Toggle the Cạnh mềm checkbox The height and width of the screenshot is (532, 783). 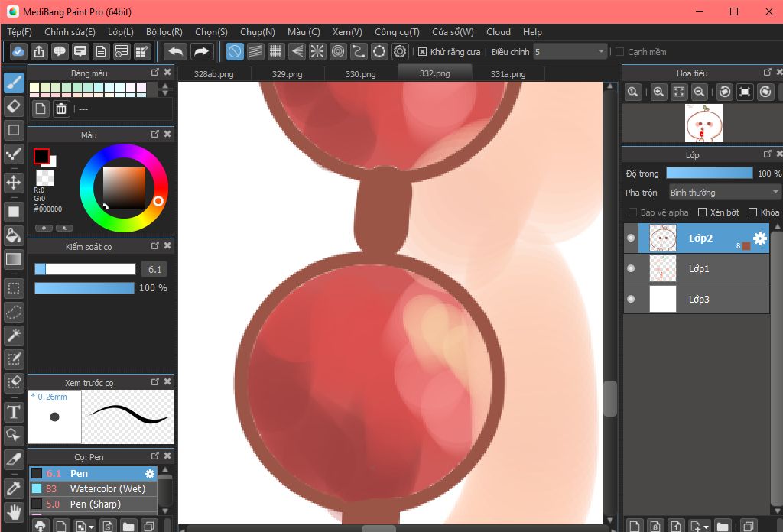click(619, 52)
